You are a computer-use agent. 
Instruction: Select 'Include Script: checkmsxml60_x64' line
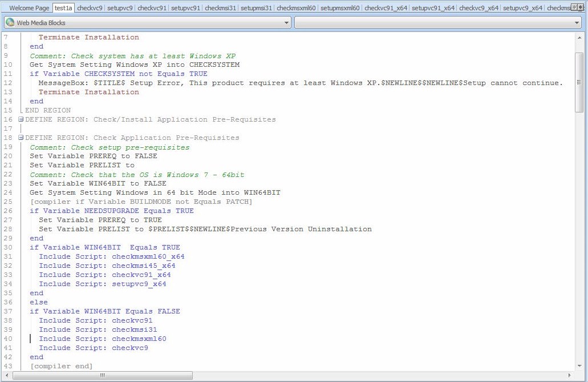click(x=112, y=256)
